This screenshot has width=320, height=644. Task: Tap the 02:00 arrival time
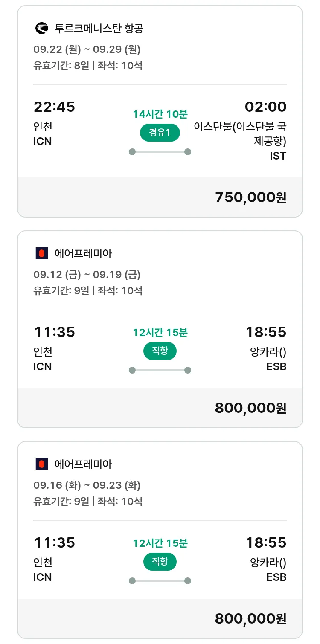(x=265, y=107)
